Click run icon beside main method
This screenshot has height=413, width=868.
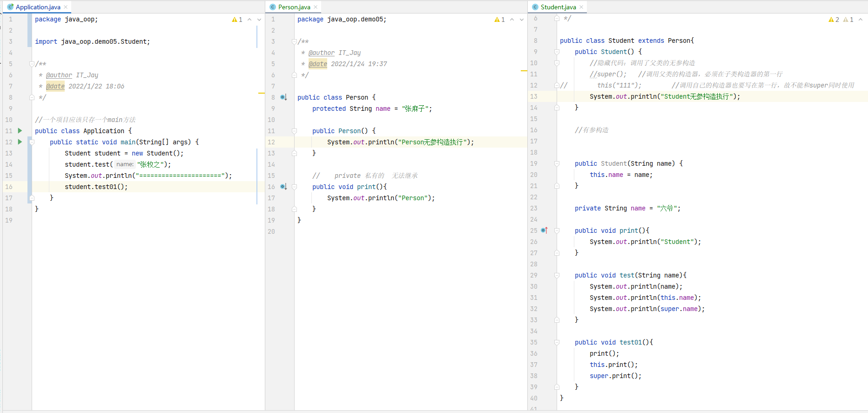20,142
